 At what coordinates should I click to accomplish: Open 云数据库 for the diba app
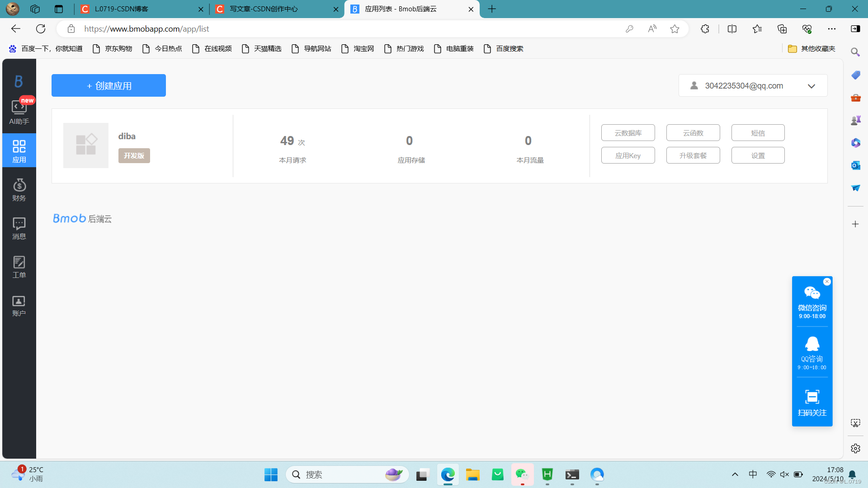628,132
